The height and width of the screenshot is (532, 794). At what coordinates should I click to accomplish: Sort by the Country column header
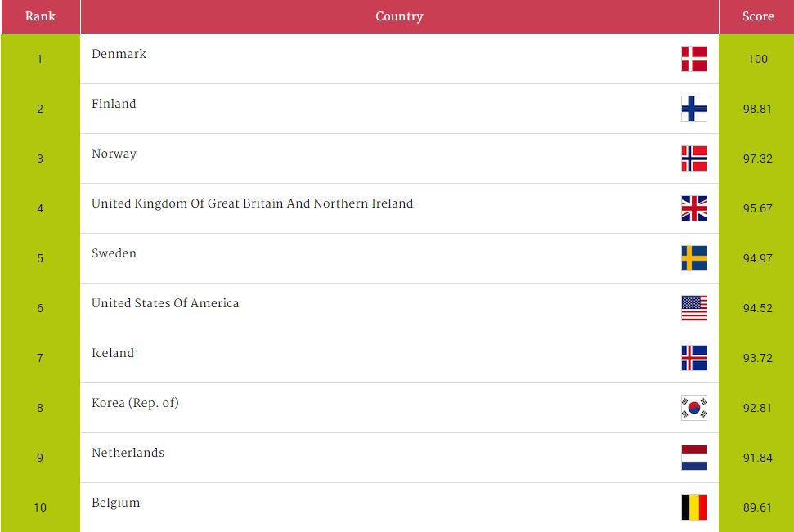(399, 16)
